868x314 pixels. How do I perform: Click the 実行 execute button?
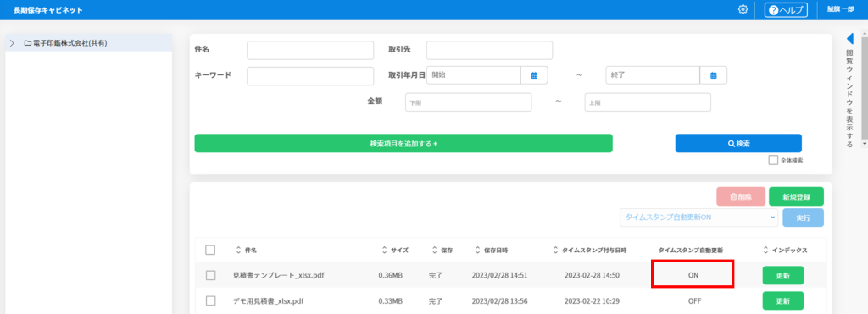(803, 218)
